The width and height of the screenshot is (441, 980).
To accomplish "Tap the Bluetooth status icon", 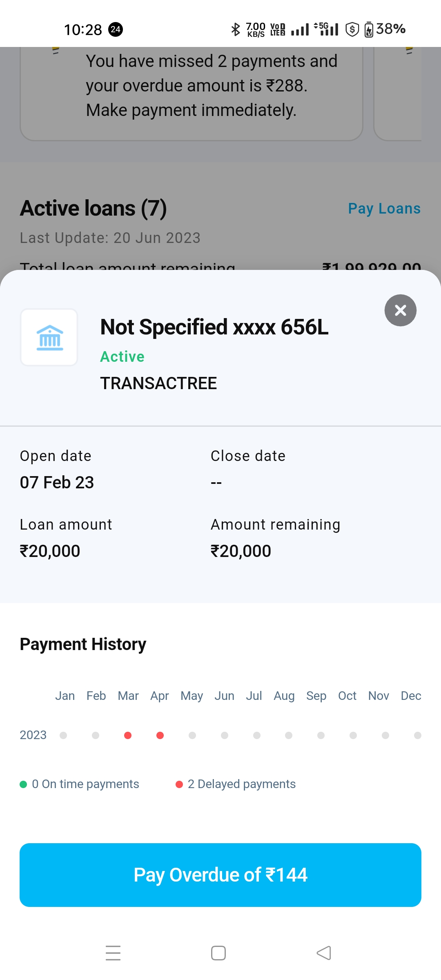I will coord(236,29).
